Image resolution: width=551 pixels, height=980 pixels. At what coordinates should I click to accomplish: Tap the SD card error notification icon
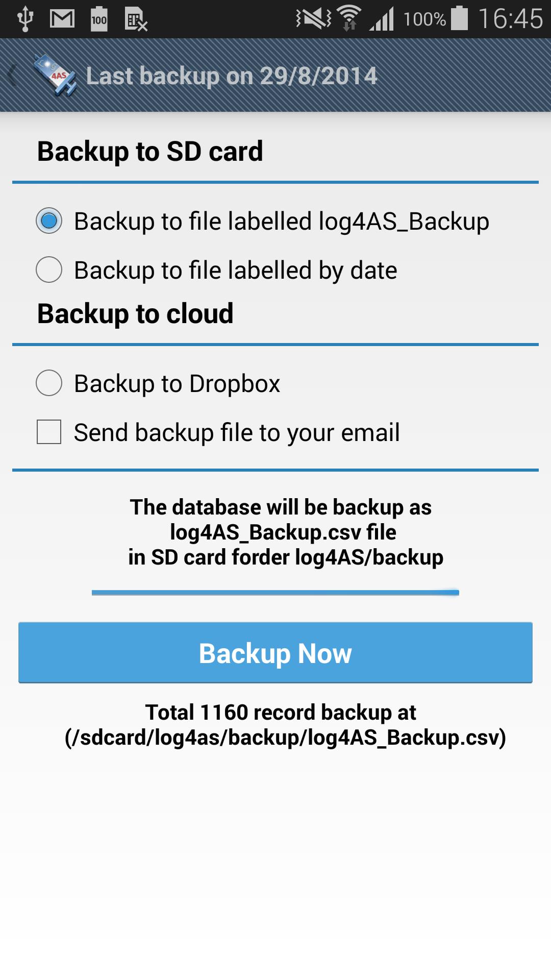pyautogui.click(x=136, y=19)
